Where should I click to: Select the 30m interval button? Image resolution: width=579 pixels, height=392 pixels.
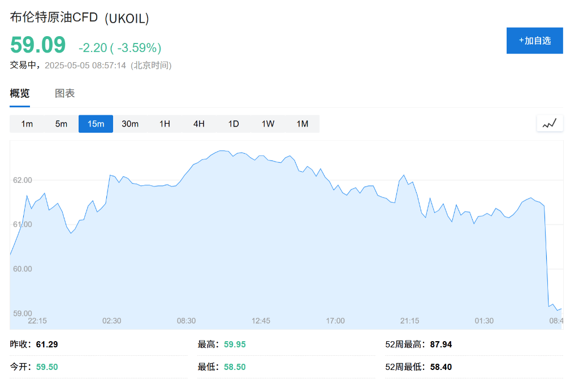pos(130,123)
